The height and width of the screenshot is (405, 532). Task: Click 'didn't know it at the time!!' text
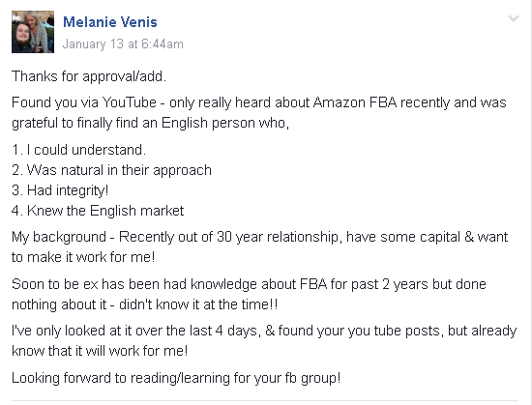point(198,304)
